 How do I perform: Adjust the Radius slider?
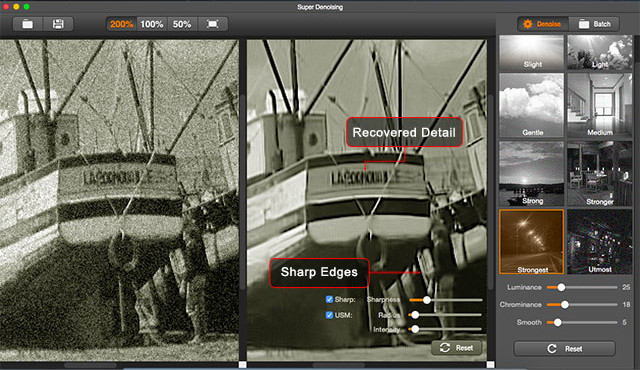(446, 315)
